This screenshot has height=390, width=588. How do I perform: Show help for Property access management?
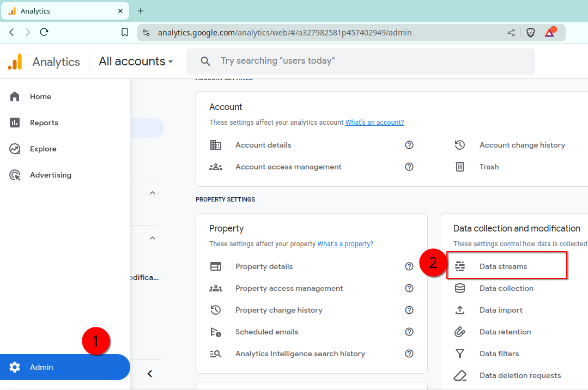[409, 288]
